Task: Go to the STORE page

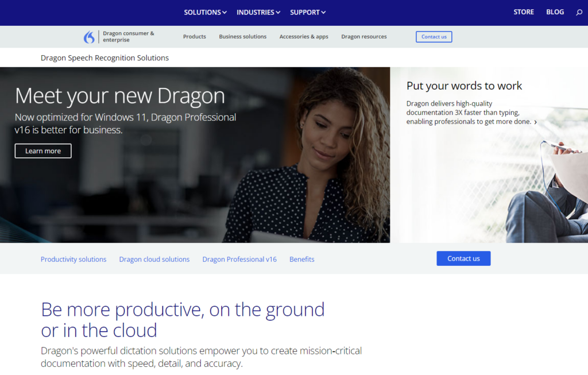Action: [524, 11]
